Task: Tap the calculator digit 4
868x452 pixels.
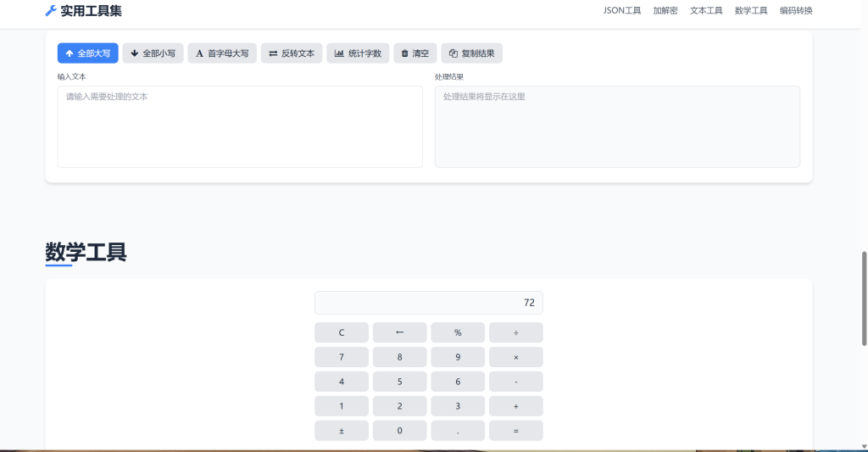Action: point(342,382)
